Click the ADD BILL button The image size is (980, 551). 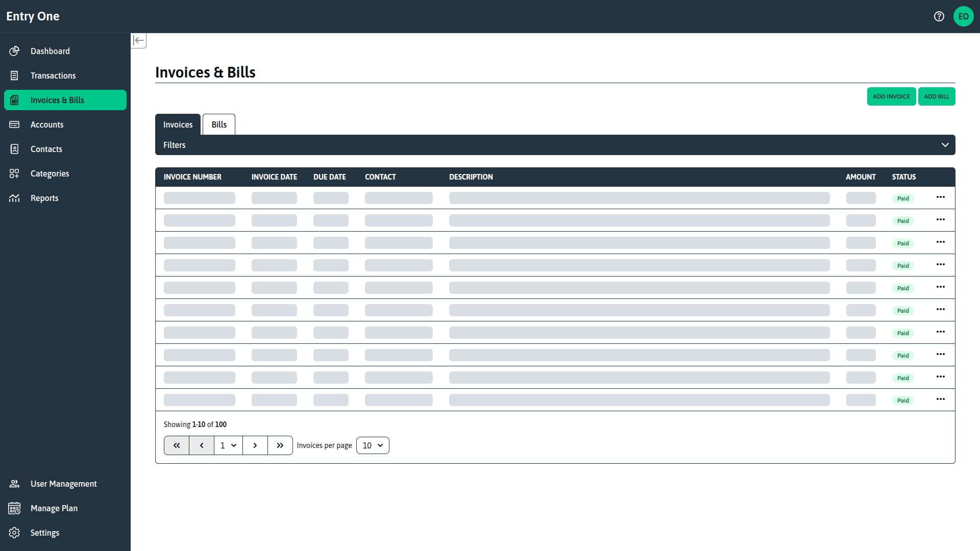click(x=937, y=96)
